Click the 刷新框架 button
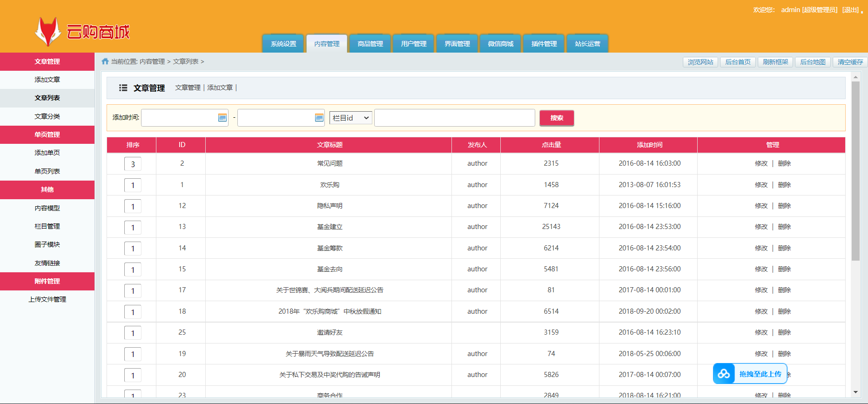The image size is (868, 404). tap(775, 62)
